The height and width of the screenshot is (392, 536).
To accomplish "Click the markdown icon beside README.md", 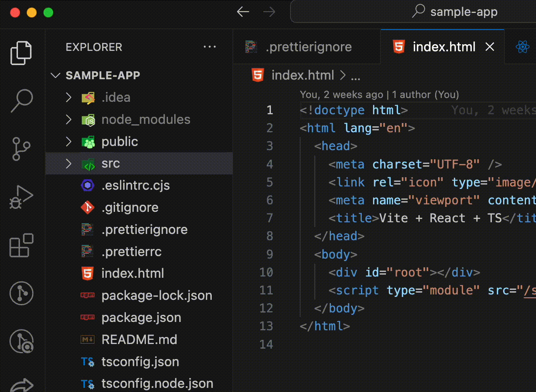I will pos(88,340).
